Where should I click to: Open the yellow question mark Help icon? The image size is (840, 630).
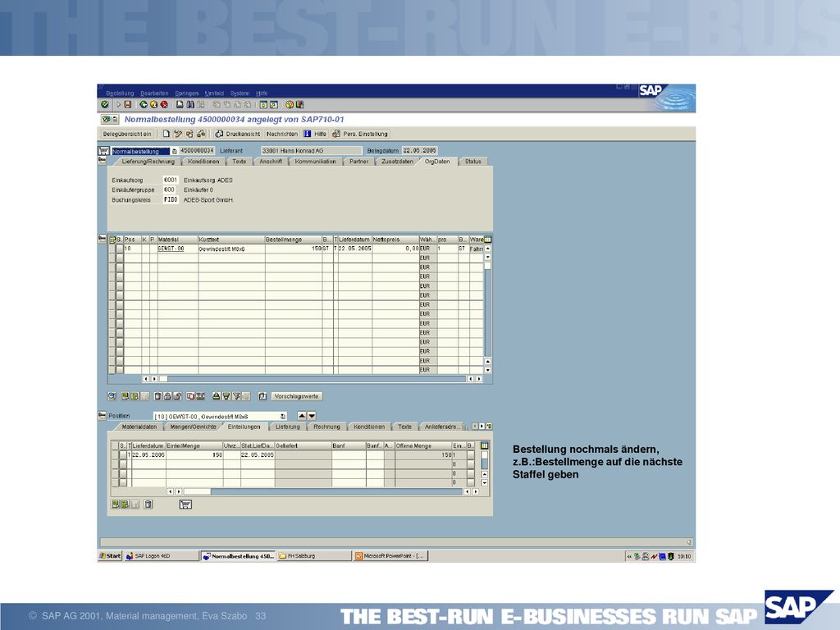click(290, 104)
